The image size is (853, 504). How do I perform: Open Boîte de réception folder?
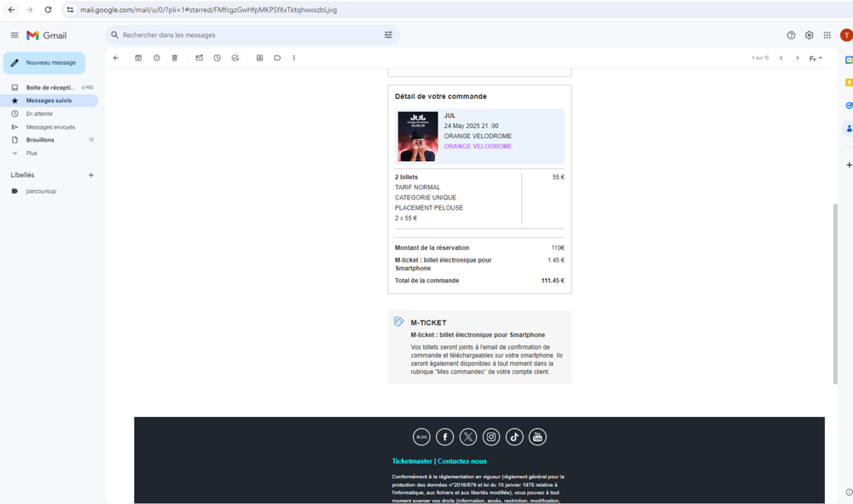(49, 88)
